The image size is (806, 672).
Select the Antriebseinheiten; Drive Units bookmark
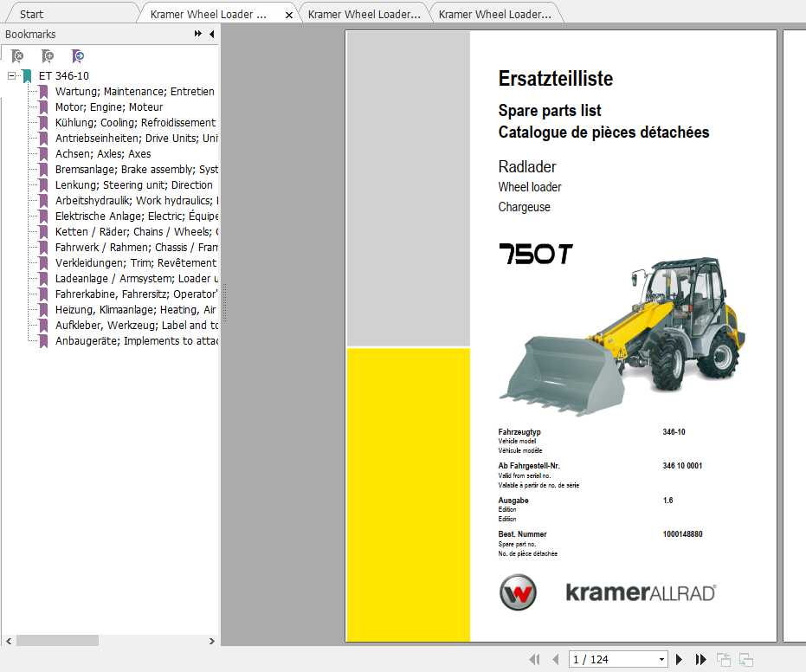coord(137,139)
